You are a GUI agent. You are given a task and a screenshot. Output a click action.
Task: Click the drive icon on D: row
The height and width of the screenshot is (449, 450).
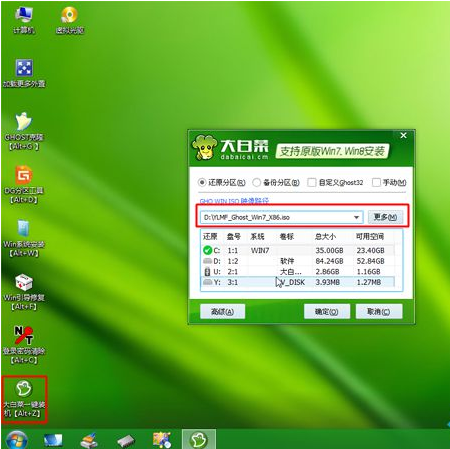tap(207, 261)
